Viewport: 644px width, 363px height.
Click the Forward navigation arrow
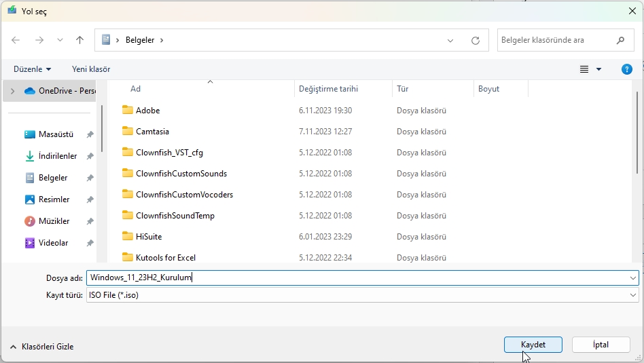pyautogui.click(x=39, y=40)
